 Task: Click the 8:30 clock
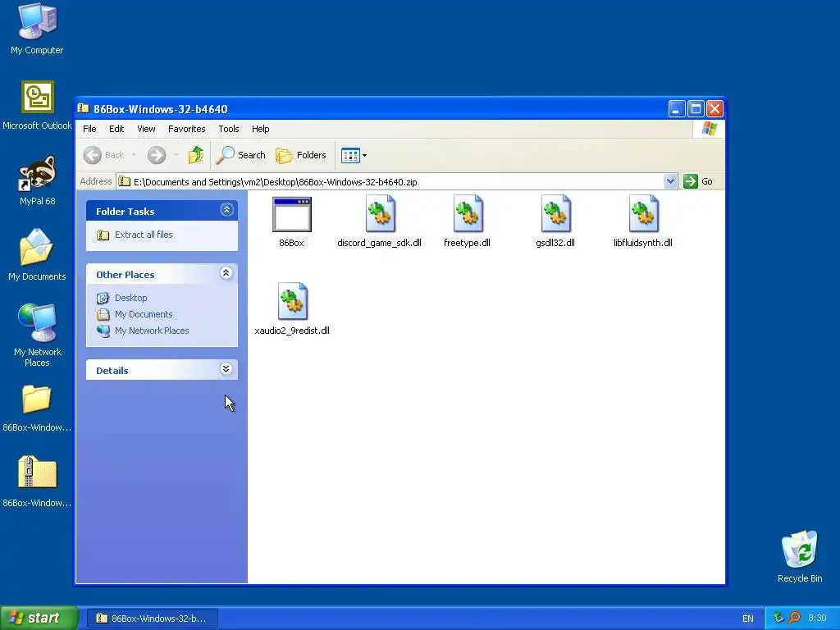(818, 619)
